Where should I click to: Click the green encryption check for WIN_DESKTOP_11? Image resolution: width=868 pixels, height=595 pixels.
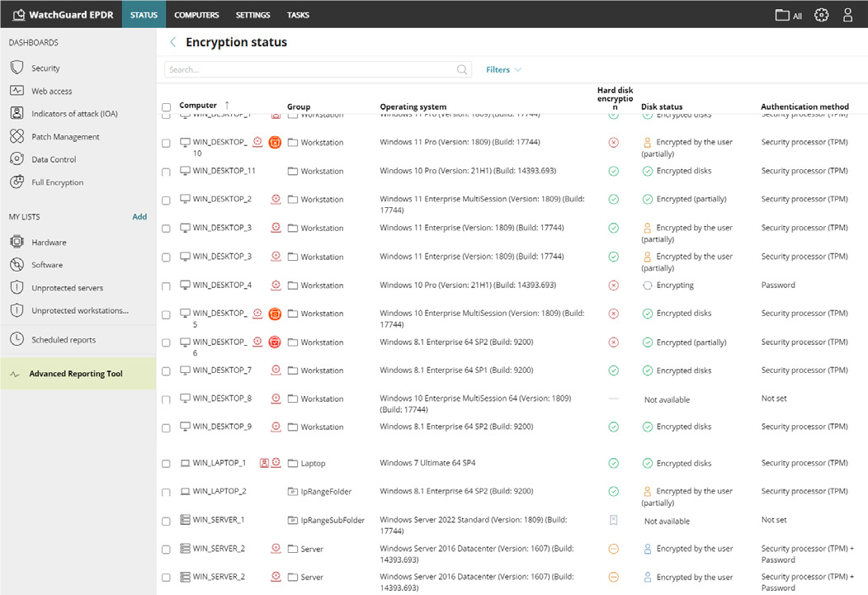[x=613, y=171]
